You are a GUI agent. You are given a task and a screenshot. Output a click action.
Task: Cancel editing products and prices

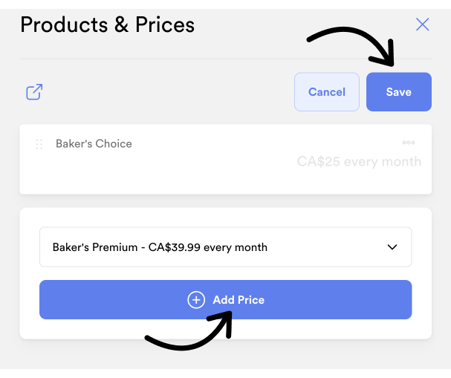pos(327,92)
